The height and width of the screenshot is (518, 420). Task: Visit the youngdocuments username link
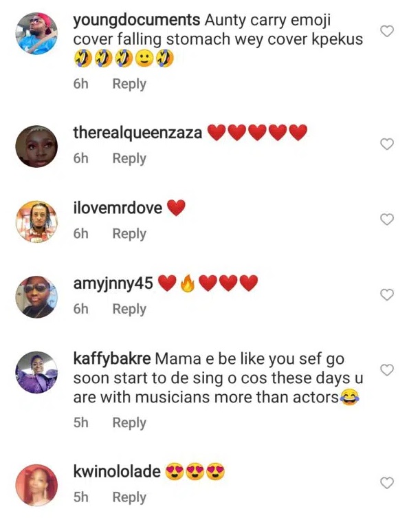coord(136,20)
